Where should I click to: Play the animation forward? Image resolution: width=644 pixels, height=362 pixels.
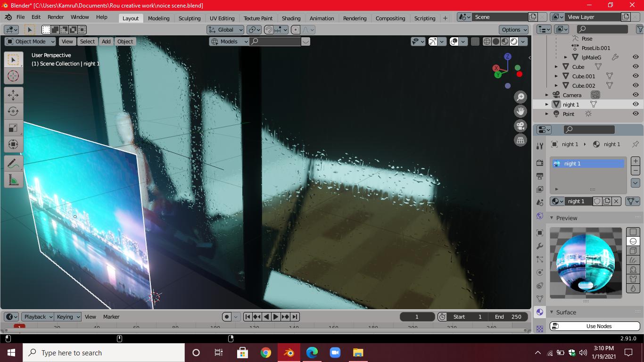coord(276,317)
